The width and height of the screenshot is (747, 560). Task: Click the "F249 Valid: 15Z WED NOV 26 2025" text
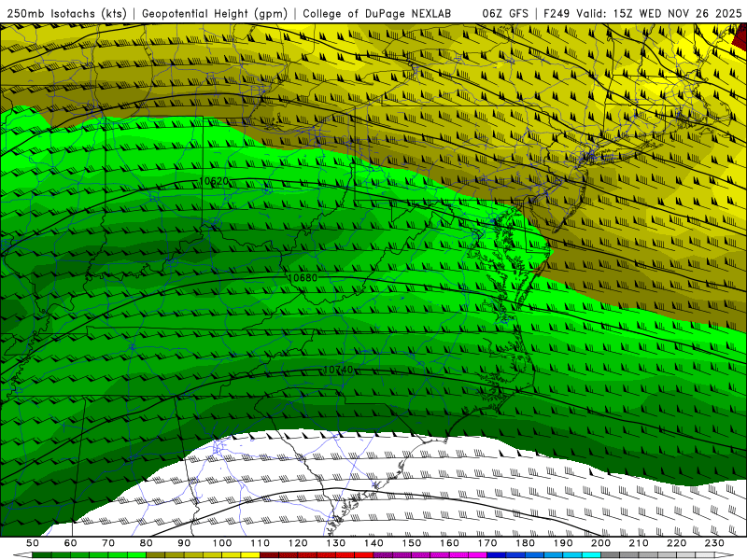[642, 13]
